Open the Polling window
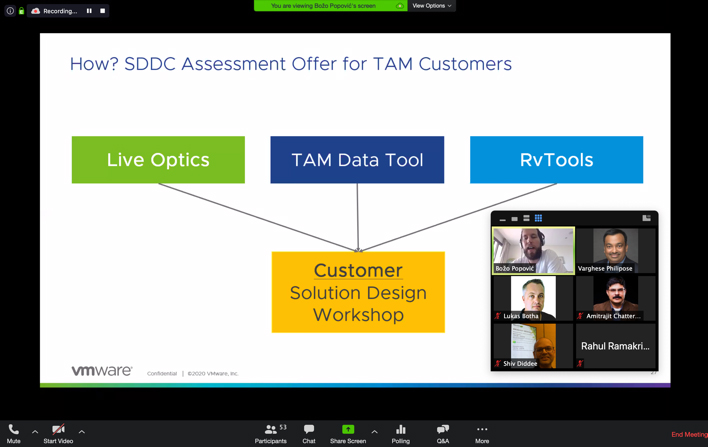708x447 pixels. 401,433
